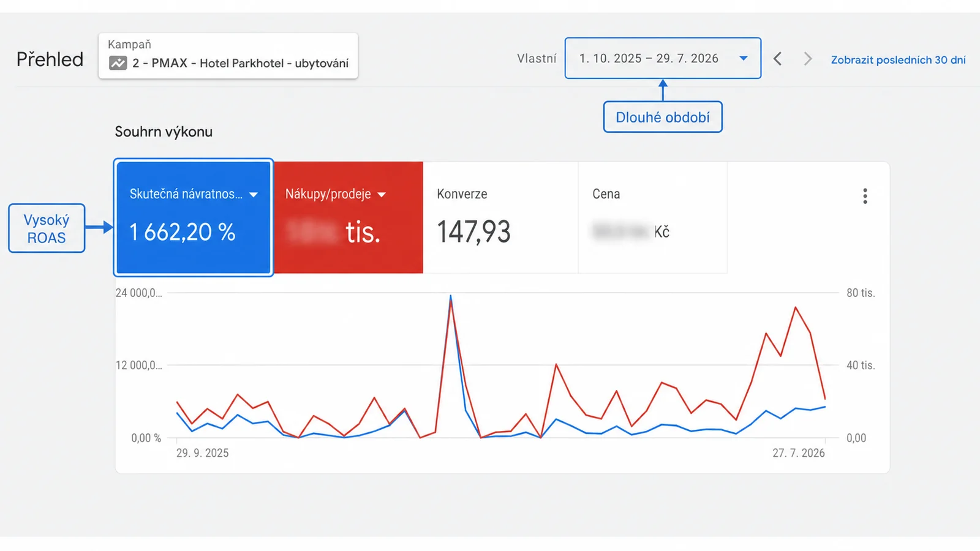
Task: Click Zobrazit posledních 30 dní link
Action: 898,59
